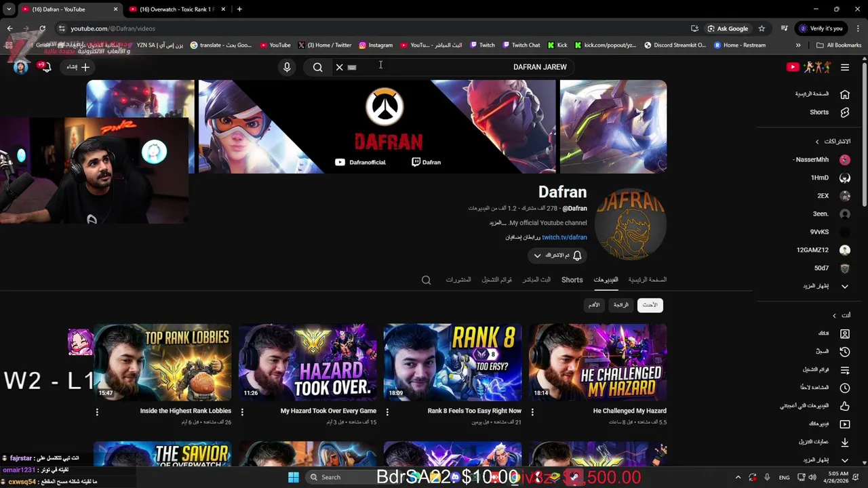
Task: Open the create video plus button
Action: 78,67
